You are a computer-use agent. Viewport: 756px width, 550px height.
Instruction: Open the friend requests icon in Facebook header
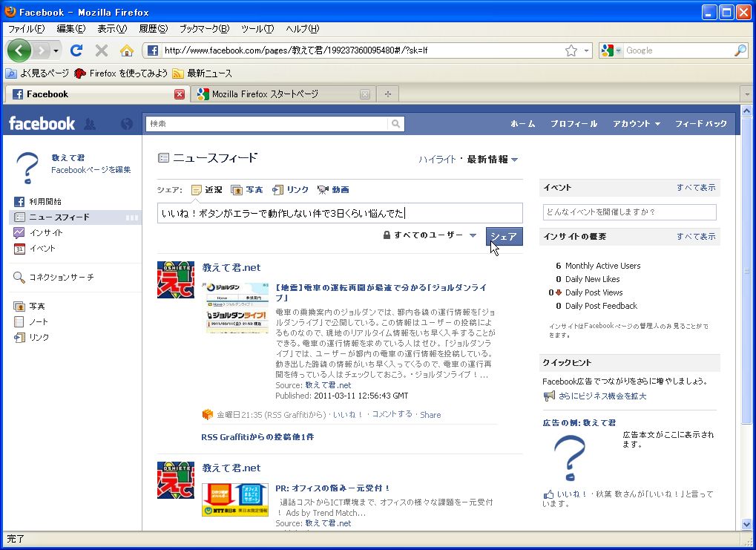[x=90, y=124]
